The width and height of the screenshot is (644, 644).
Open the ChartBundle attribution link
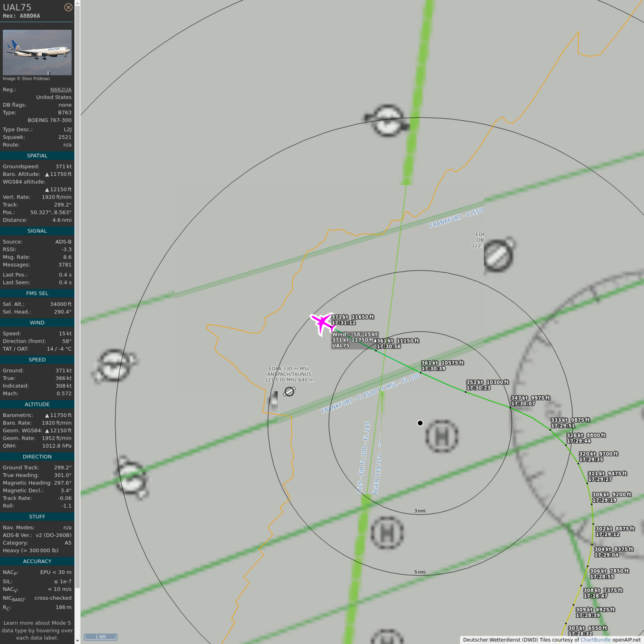click(x=595, y=640)
